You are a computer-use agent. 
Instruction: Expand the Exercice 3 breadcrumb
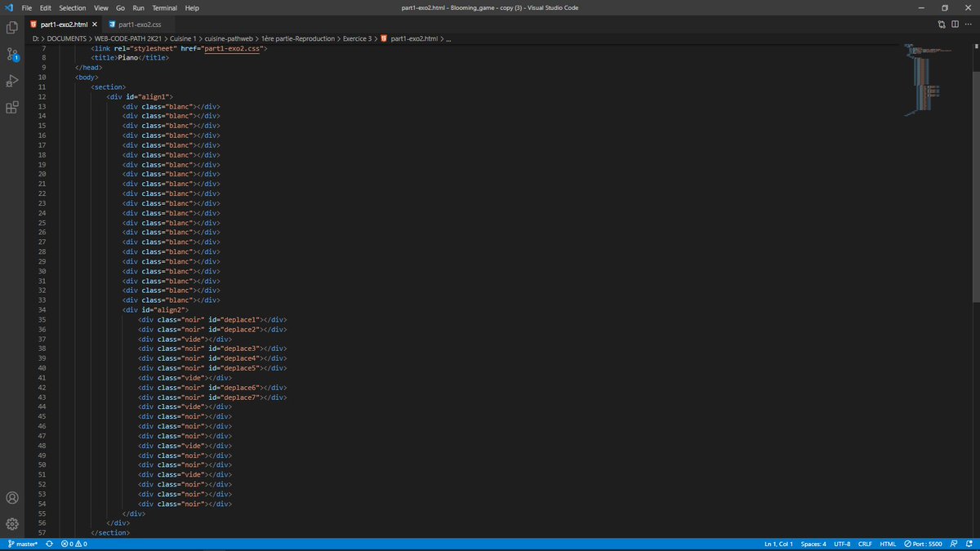pyautogui.click(x=356, y=38)
